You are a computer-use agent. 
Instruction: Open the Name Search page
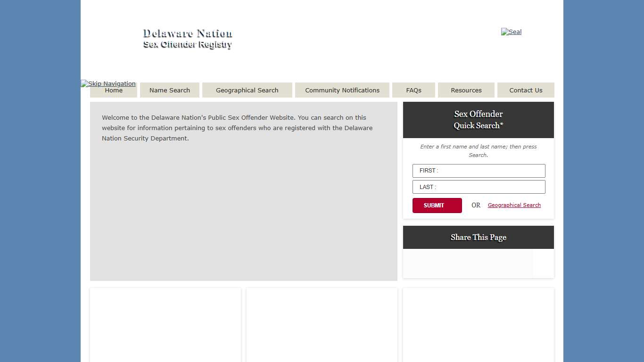[170, 90]
